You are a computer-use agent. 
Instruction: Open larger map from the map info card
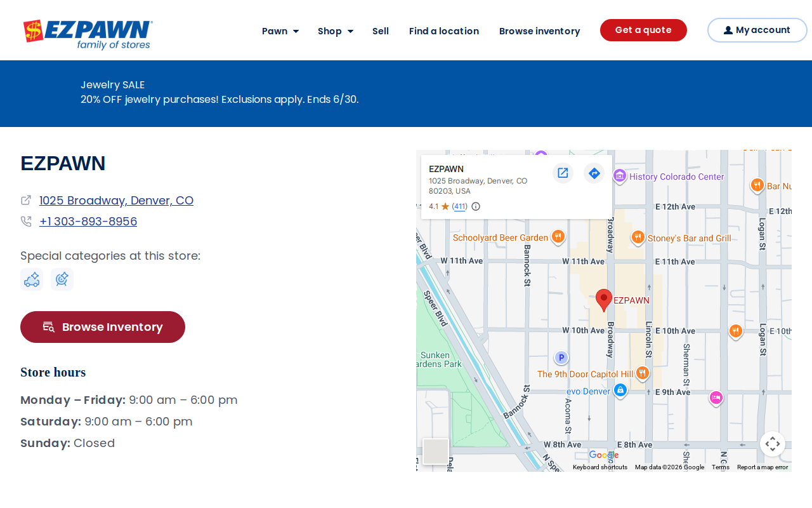(x=563, y=173)
